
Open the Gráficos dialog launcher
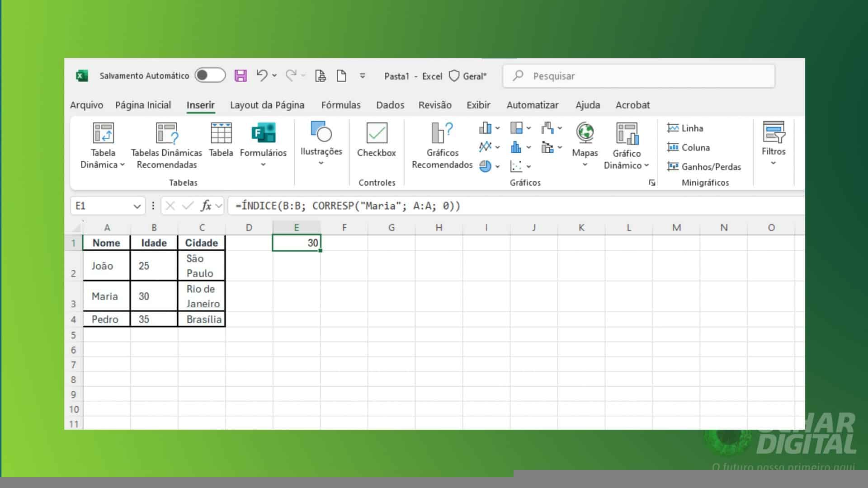(651, 183)
